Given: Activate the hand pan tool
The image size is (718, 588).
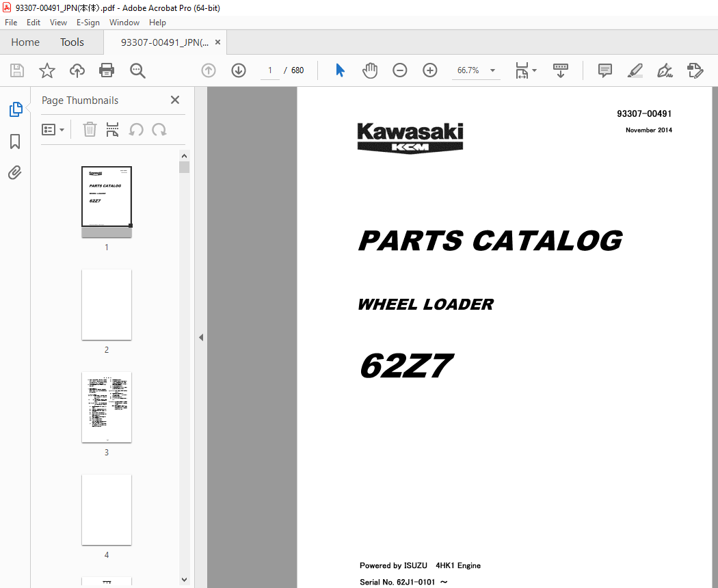Looking at the screenshot, I should click(x=369, y=70).
